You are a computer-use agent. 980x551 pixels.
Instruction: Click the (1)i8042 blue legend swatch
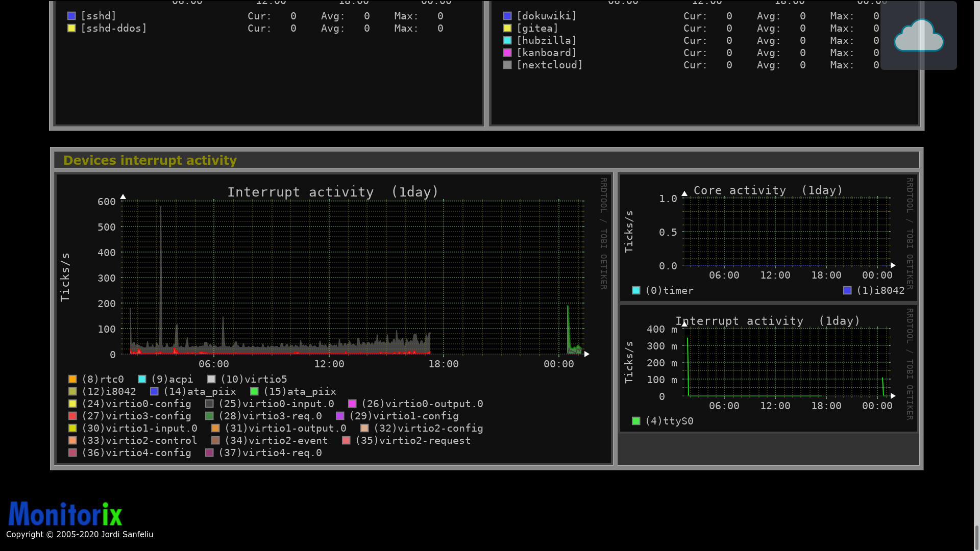coord(847,290)
